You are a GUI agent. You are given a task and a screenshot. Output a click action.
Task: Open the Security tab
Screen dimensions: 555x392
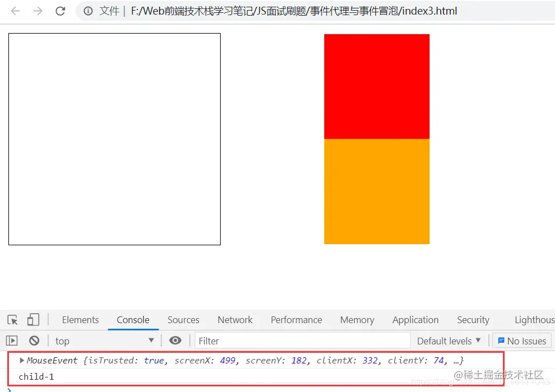pos(473,320)
